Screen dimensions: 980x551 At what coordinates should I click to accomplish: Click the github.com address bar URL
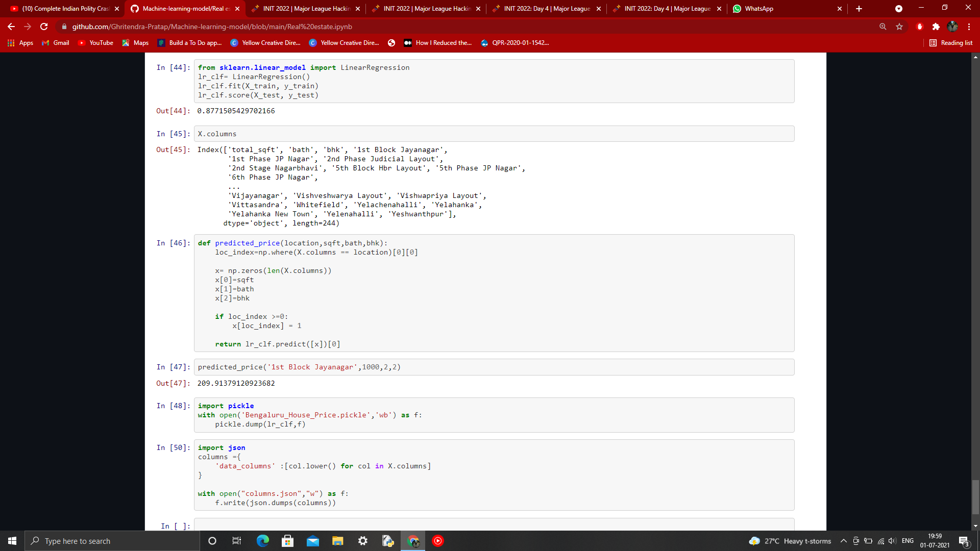click(212, 27)
